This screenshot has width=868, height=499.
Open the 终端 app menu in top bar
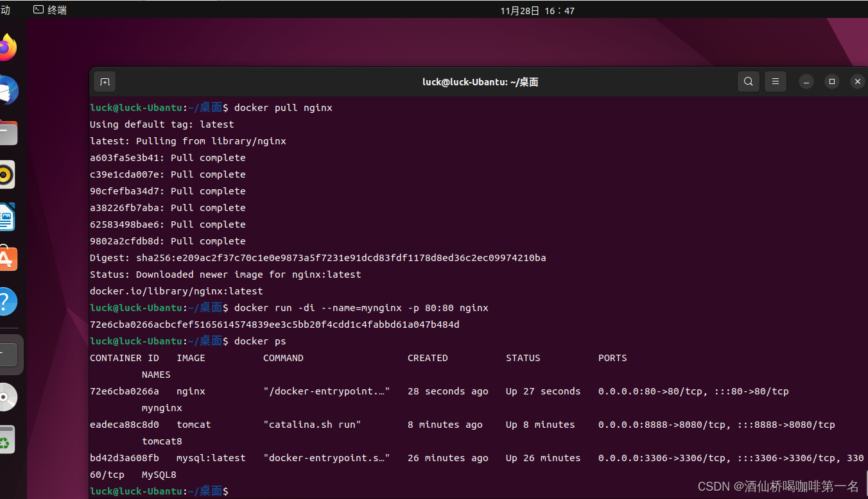(50, 10)
